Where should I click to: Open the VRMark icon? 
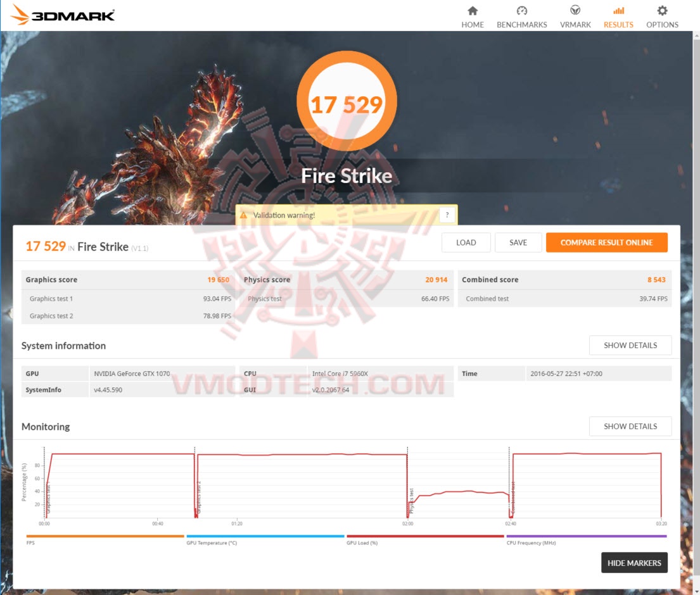pos(575,10)
